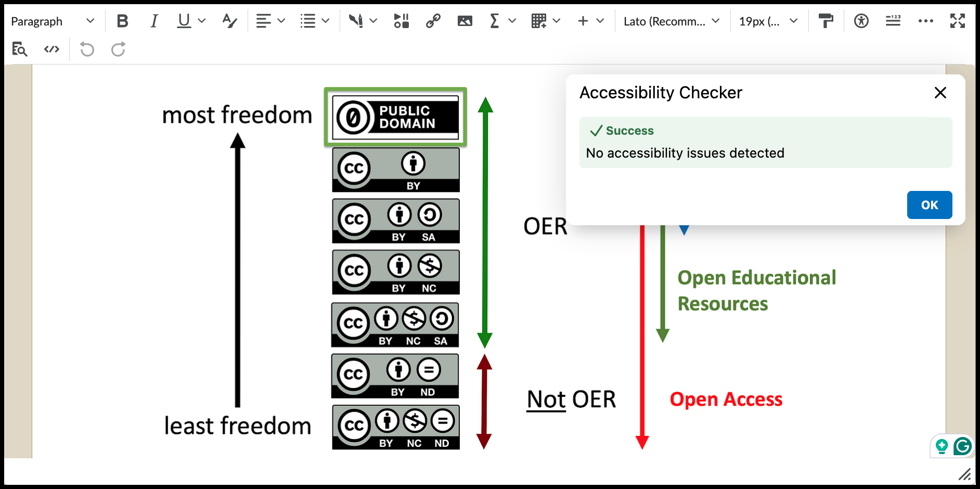Click the undo icon
The image size is (980, 489).
point(87,49)
